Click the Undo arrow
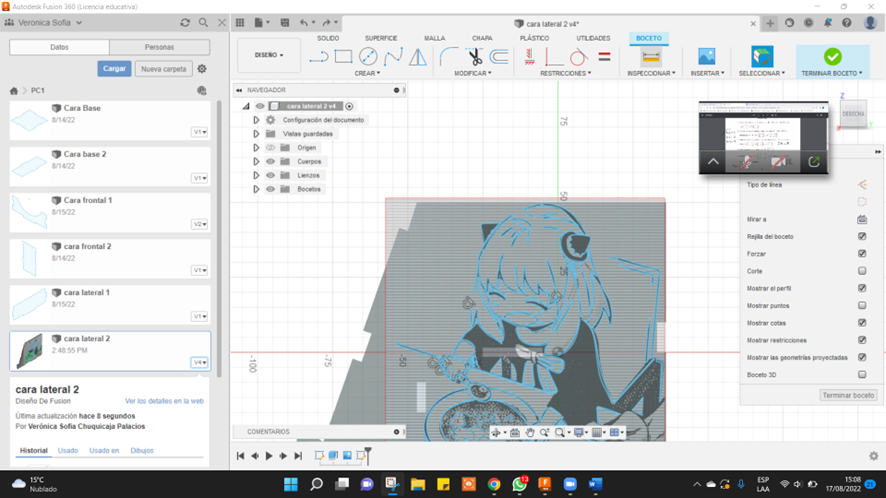This screenshot has width=886, height=498. pyautogui.click(x=304, y=23)
